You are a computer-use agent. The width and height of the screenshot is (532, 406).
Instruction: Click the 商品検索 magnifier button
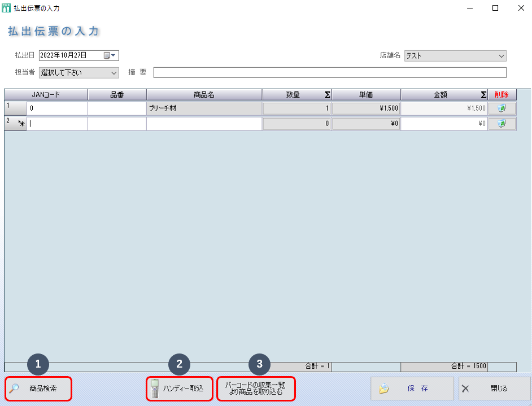(x=39, y=388)
